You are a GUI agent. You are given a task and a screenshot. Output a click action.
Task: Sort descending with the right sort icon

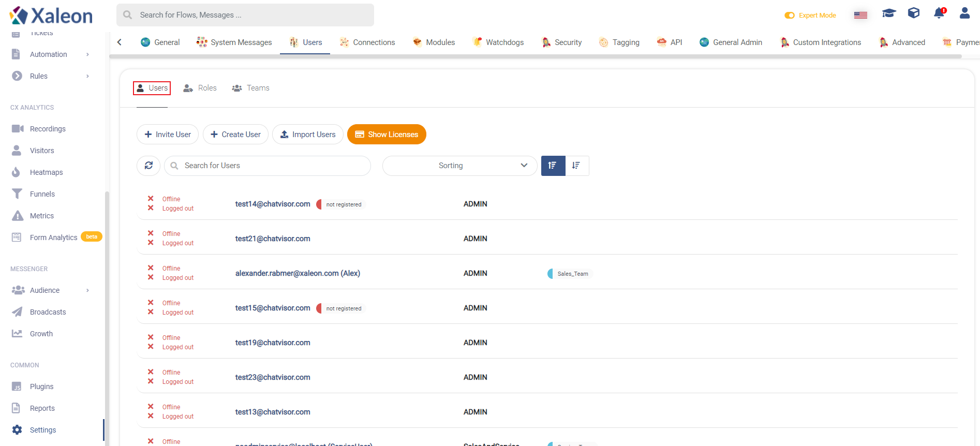[x=577, y=166]
